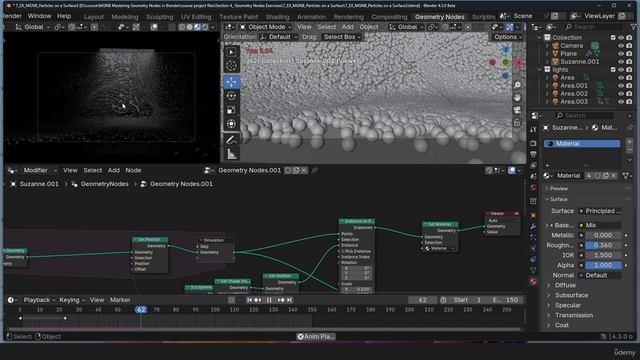
Task: Select the Material slot in list
Action: (x=582, y=144)
